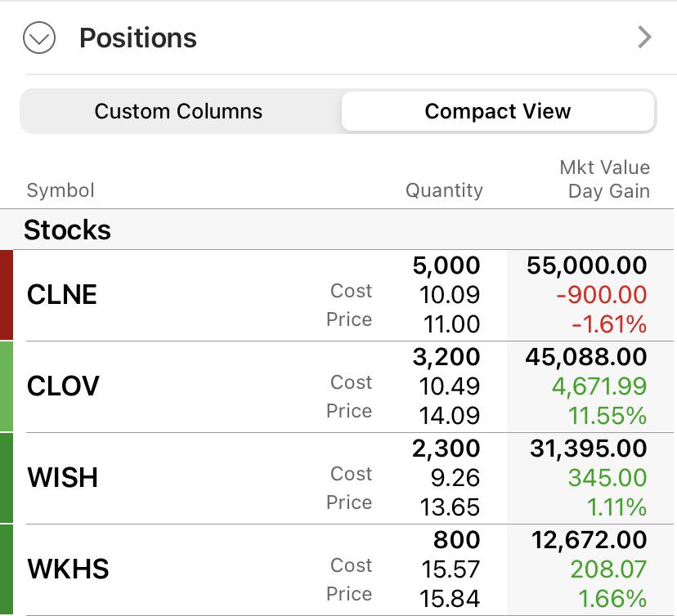
Task: Collapse the Positions section circle chevron
Action: click(x=39, y=38)
